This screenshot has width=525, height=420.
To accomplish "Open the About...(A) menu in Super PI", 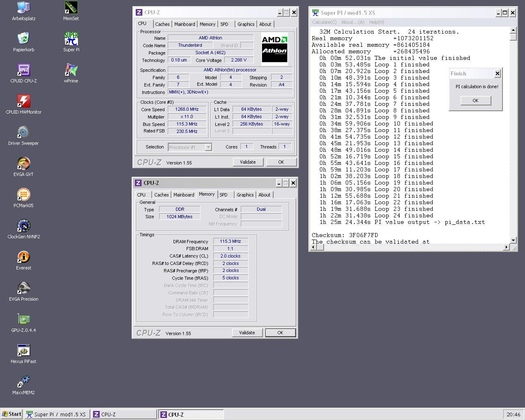I will [353, 22].
